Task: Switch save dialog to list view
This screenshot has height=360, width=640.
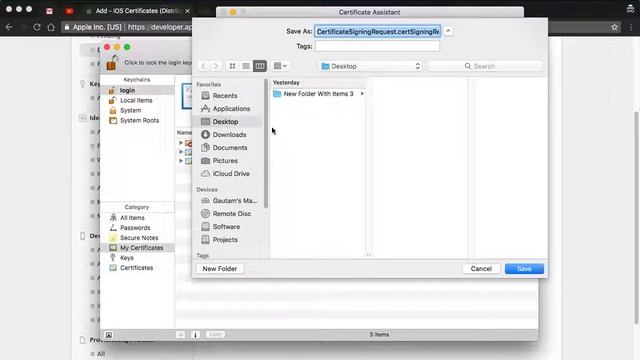Action: (x=246, y=66)
